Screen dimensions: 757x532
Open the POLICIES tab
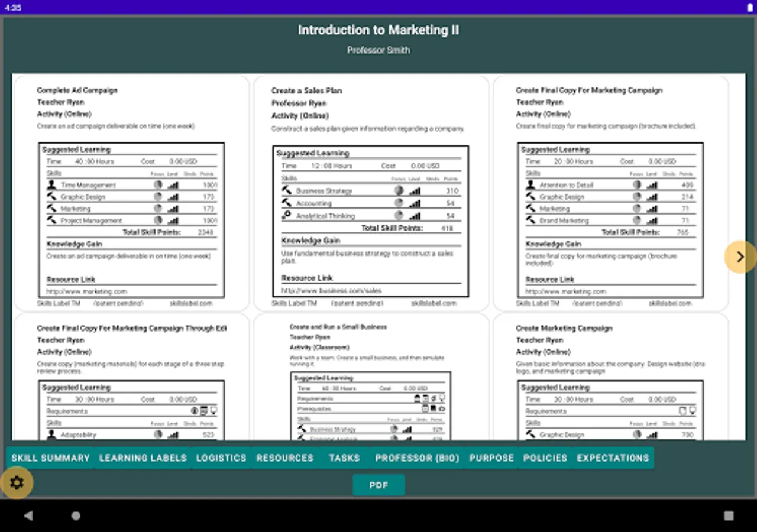pos(545,458)
